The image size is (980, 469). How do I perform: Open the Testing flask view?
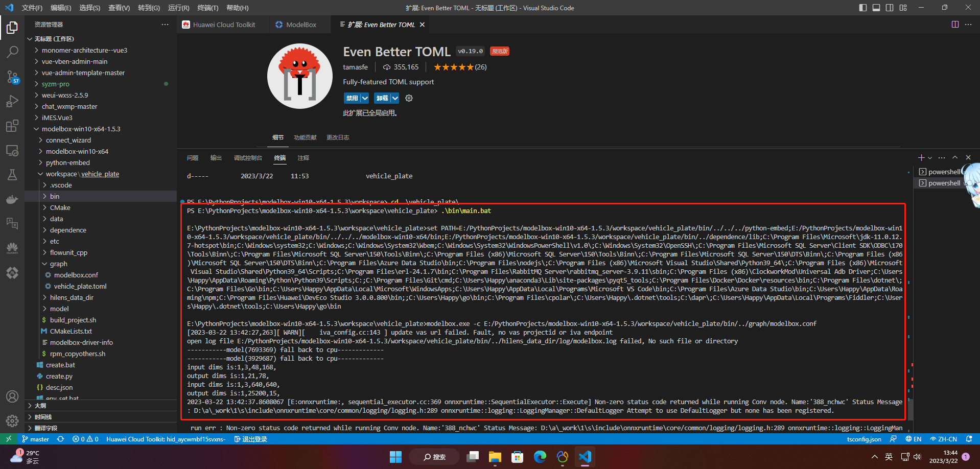tap(12, 175)
